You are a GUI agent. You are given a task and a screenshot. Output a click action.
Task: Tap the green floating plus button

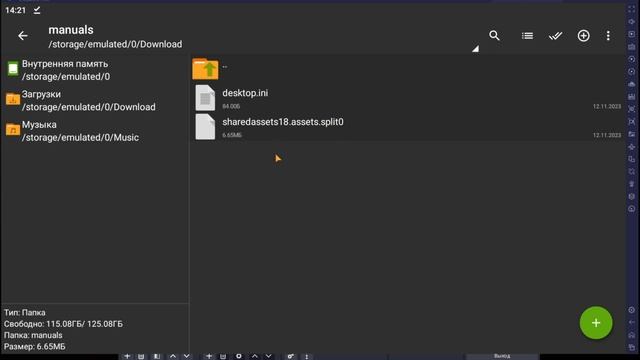coord(596,323)
